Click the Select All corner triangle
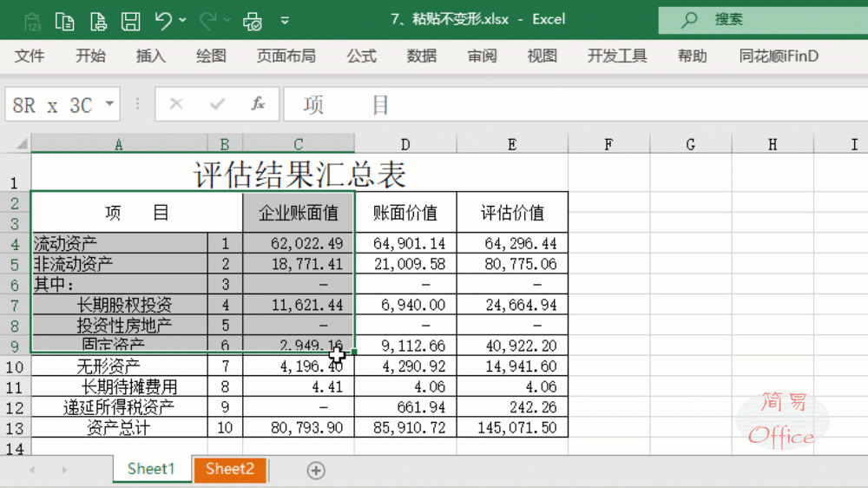The image size is (868, 488). pyautogui.click(x=21, y=144)
